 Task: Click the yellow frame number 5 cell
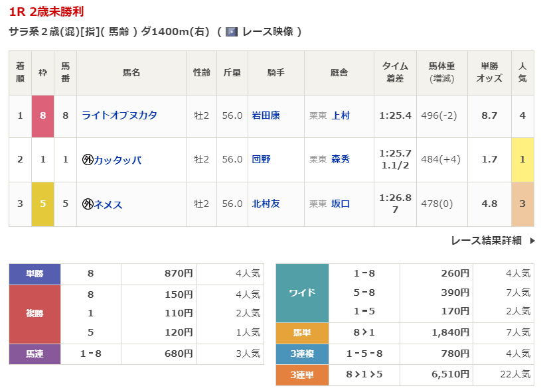(x=42, y=204)
